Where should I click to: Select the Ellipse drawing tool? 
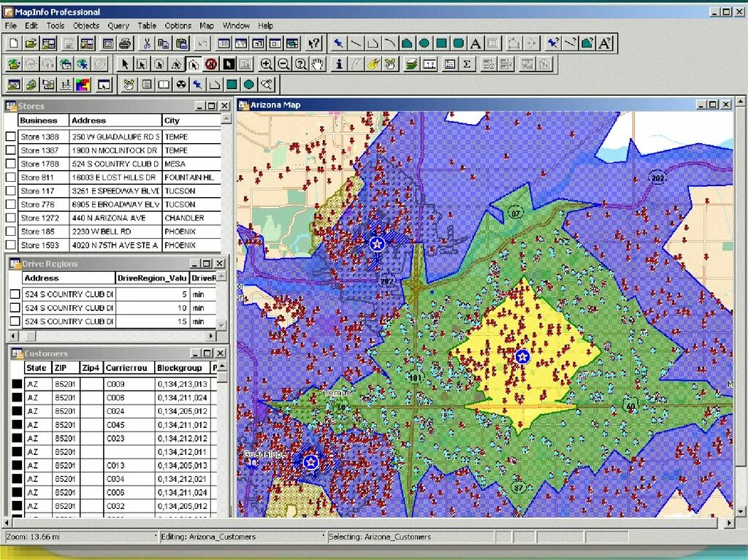424,44
